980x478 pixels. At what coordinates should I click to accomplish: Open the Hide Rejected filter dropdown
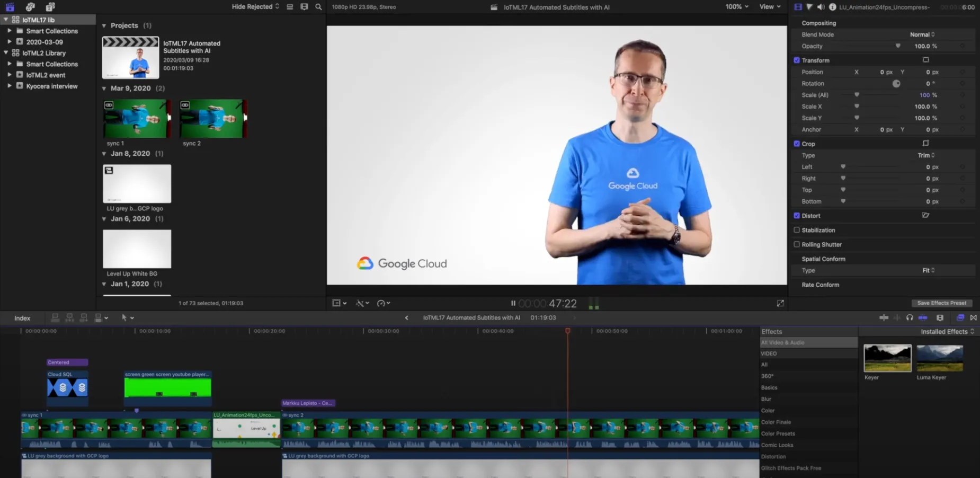255,7
